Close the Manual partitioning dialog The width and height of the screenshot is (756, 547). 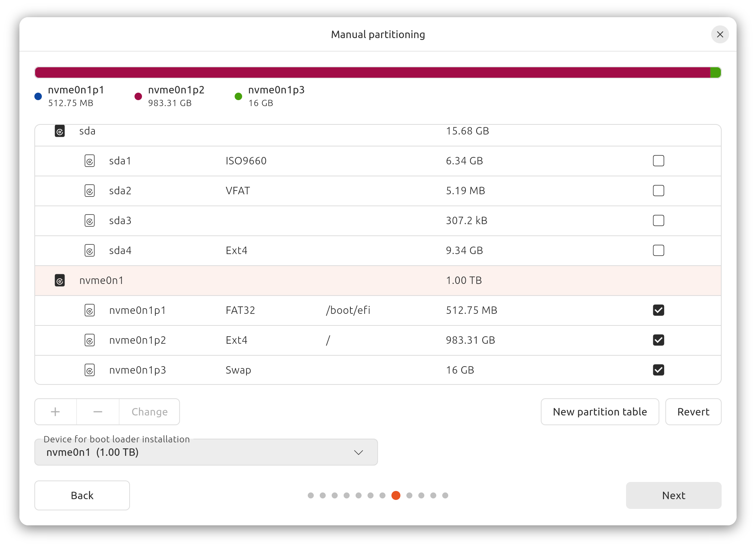(x=720, y=34)
